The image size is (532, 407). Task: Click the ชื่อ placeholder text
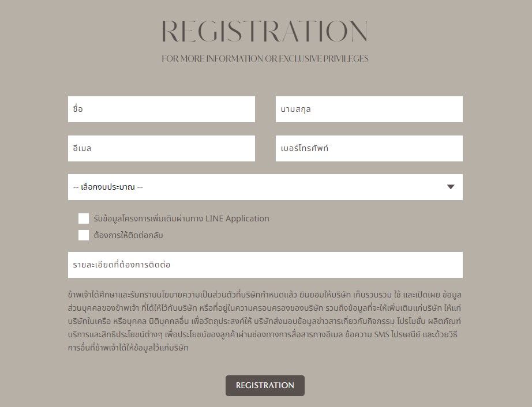(78, 109)
